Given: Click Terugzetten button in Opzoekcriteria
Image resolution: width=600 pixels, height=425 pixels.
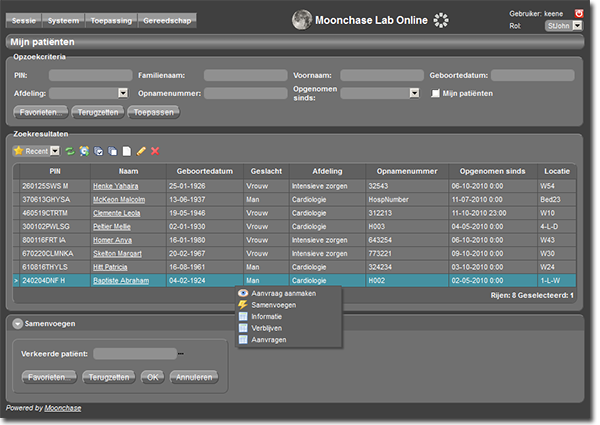Looking at the screenshot, I should [98, 112].
